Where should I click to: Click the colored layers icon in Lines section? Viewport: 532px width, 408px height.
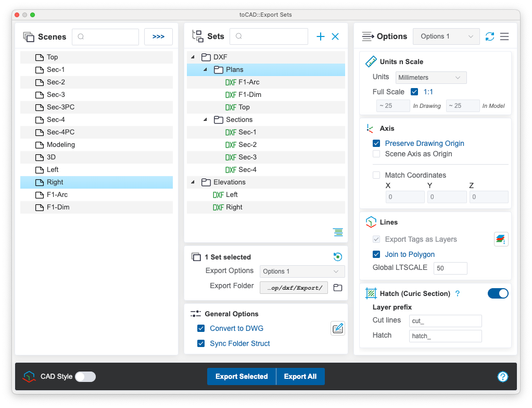[x=501, y=239]
